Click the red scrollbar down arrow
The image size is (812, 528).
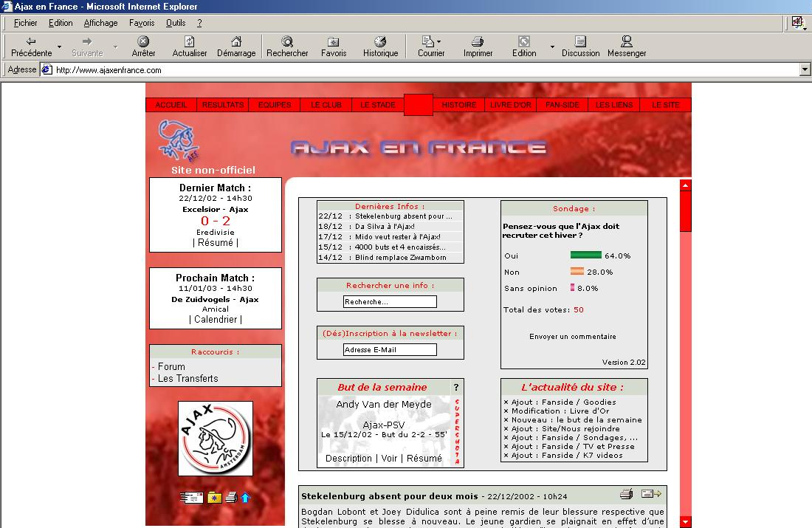686,522
